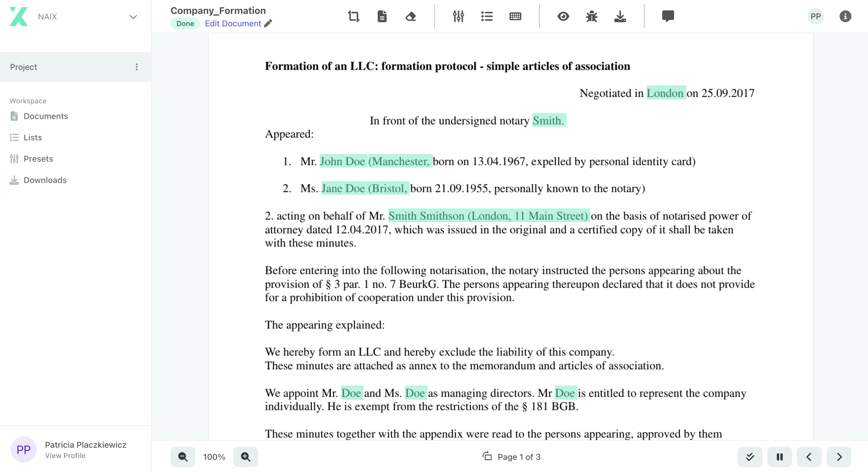Screen dimensions: 868x472
Task: Open the info icon
Action: pos(845,16)
